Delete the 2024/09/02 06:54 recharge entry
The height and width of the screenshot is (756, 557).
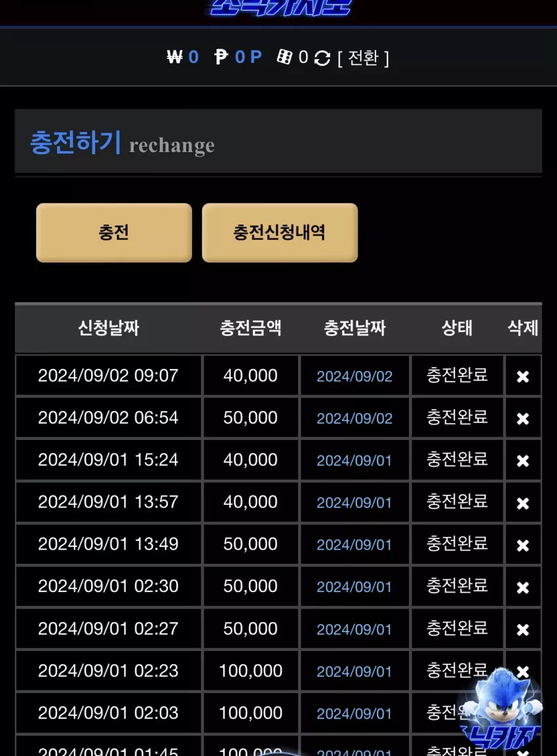point(523,418)
